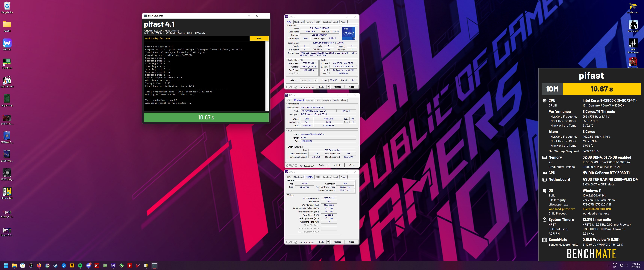Open File Explorer from taskbar

(x=14, y=265)
